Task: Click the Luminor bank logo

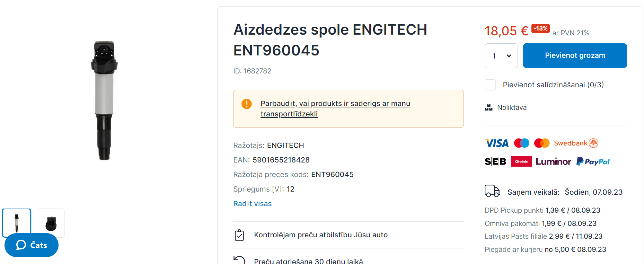Action: coord(553,162)
